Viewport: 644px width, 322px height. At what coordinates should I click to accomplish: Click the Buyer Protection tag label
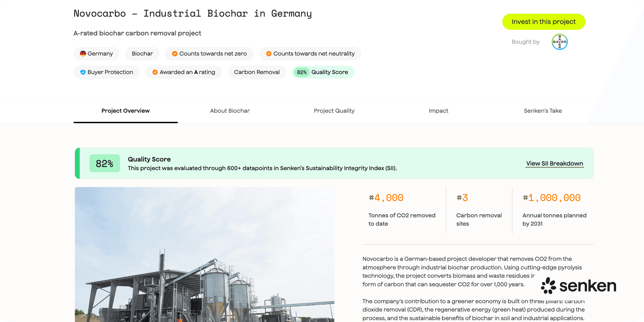tap(110, 72)
